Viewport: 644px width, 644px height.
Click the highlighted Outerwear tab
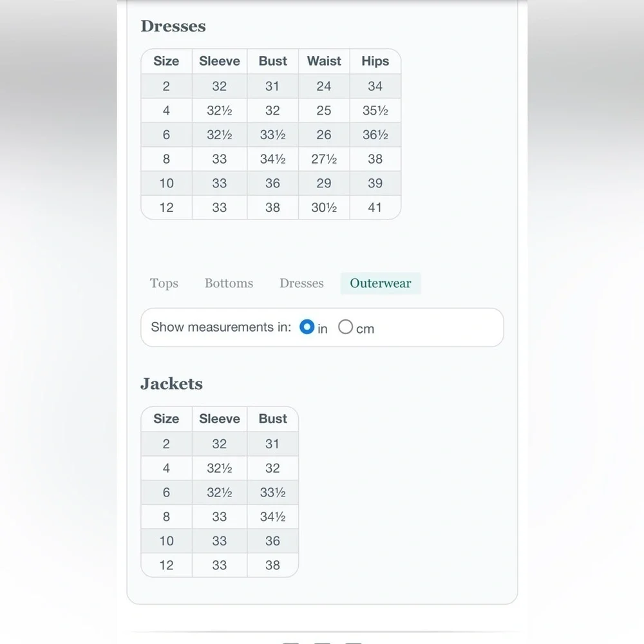pyautogui.click(x=381, y=283)
